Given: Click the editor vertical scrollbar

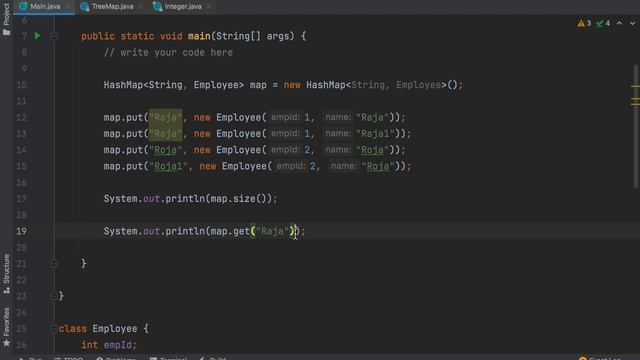Looking at the screenshot, I should pyautogui.click(x=636, y=127).
